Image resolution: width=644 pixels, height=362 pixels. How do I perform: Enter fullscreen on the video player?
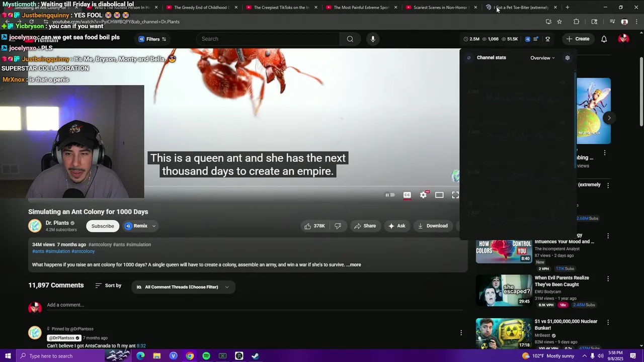(x=455, y=195)
